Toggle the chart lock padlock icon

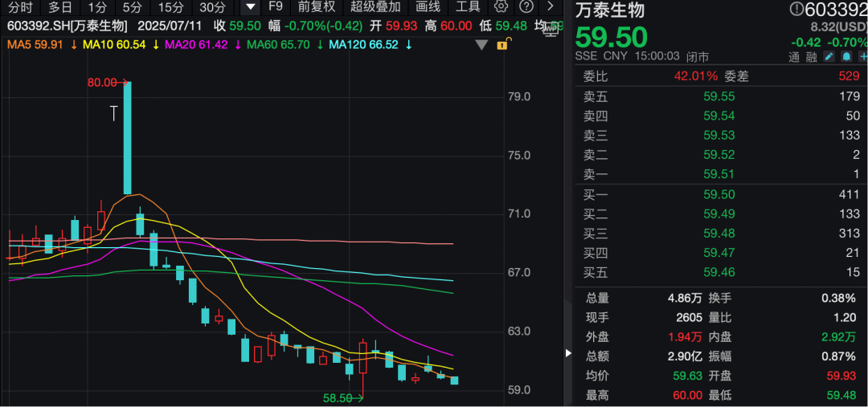coord(502,45)
